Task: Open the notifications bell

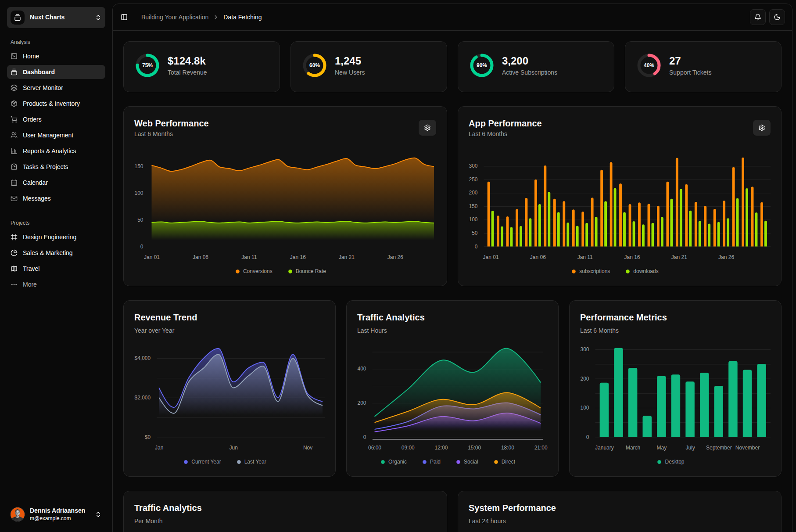Action: coord(757,17)
